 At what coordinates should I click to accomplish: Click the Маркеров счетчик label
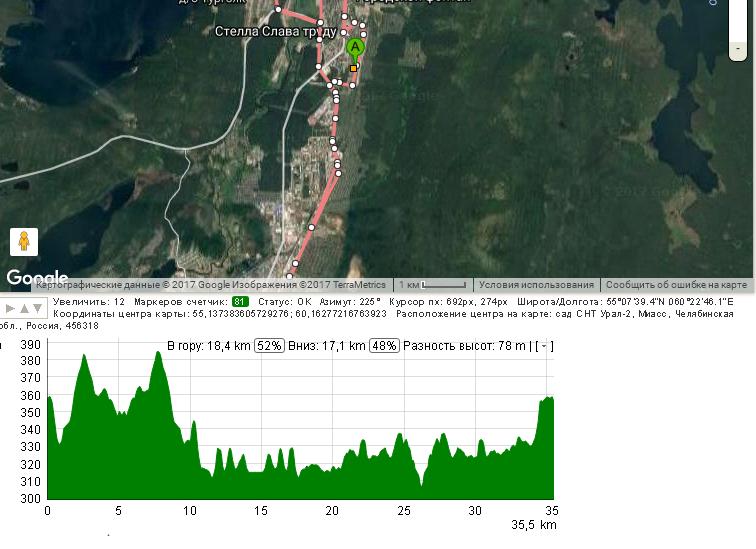tap(181, 302)
